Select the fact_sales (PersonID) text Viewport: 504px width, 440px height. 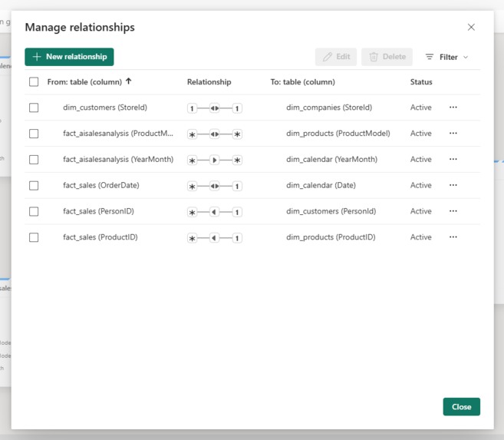pyautogui.click(x=98, y=211)
